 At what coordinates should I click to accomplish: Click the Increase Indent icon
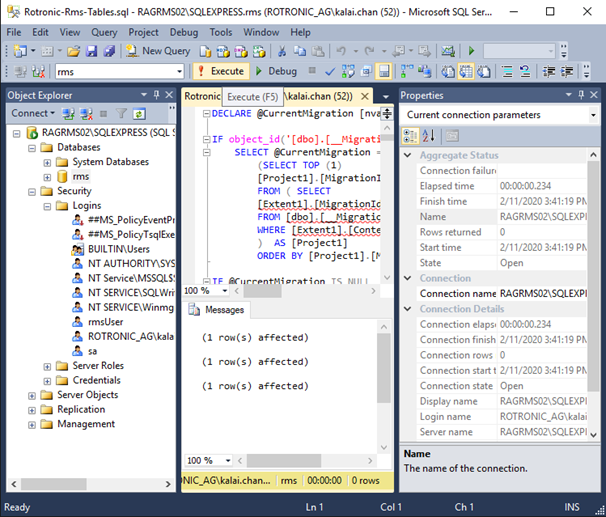click(x=567, y=72)
